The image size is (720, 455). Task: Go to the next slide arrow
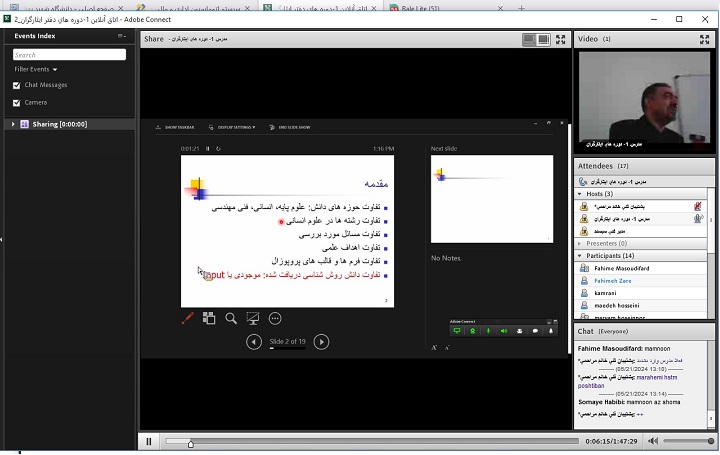(x=321, y=342)
